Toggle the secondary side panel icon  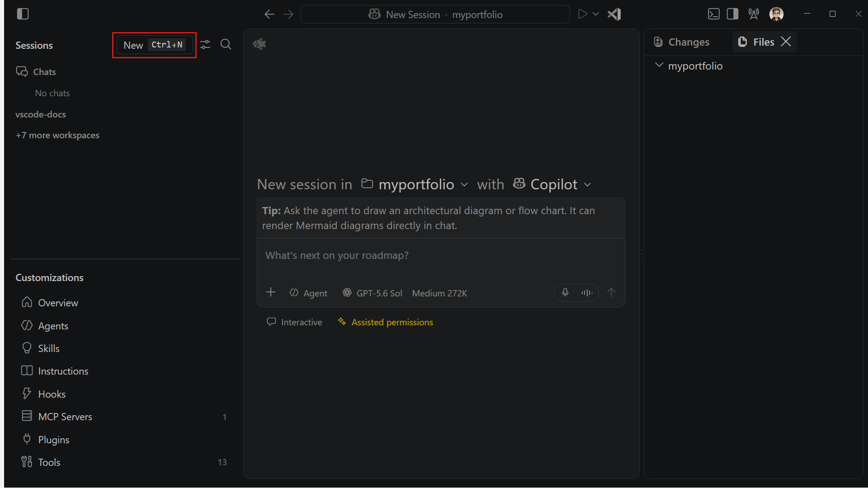pos(733,14)
